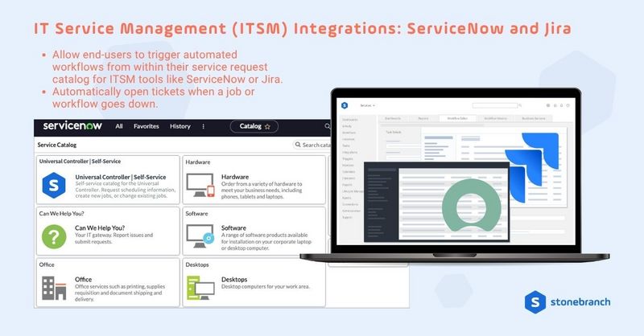Click "Desktop computers for your work area." text
The width and height of the screenshot is (644, 336).
click(266, 286)
